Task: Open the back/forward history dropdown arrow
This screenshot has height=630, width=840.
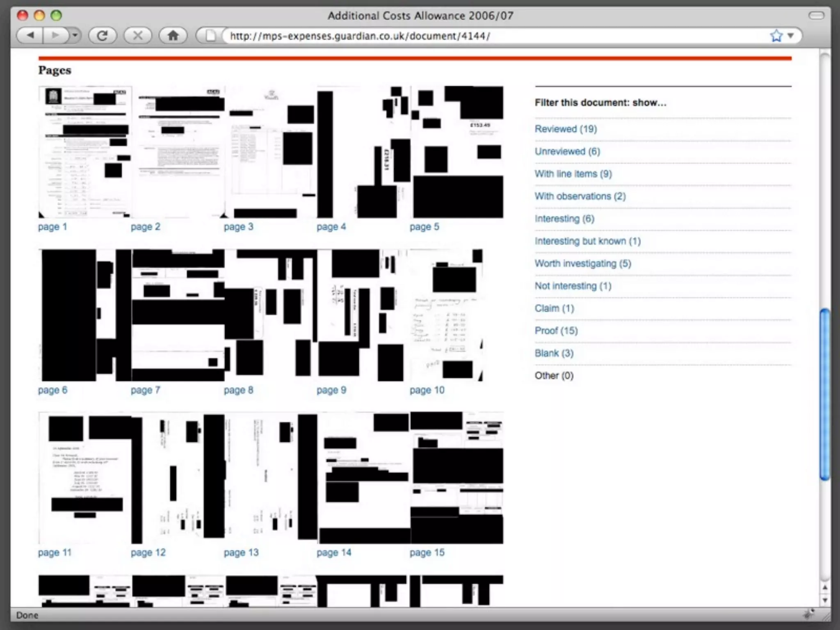Action: point(75,36)
